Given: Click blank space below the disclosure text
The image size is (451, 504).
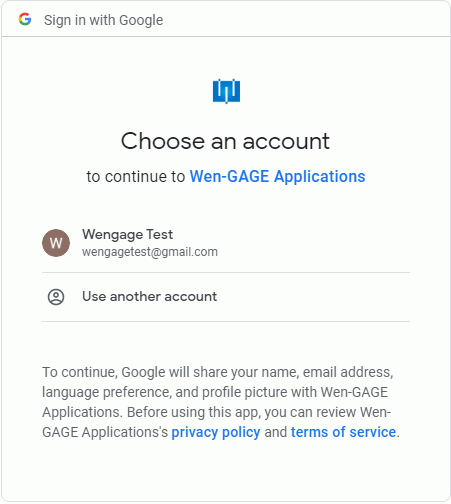Looking at the screenshot, I should [226, 470].
